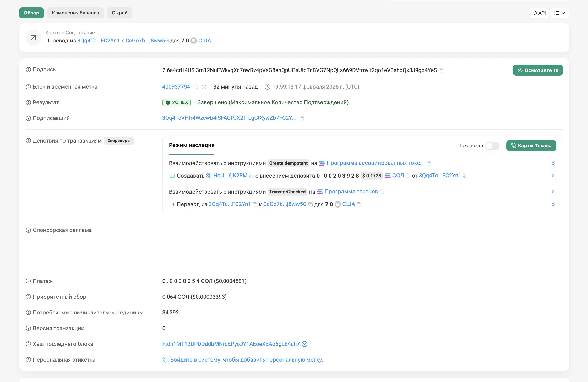Expand the last block hash details

click(304, 344)
